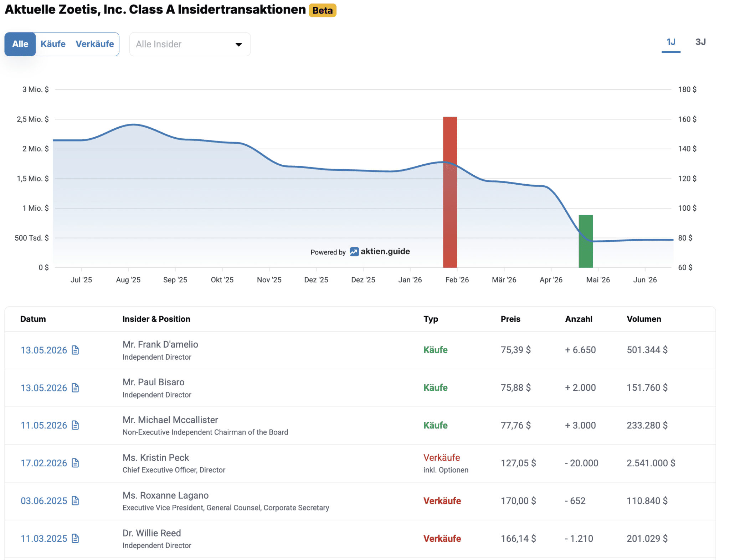Click the name Mr. Paul Bisaro

pyautogui.click(x=153, y=382)
